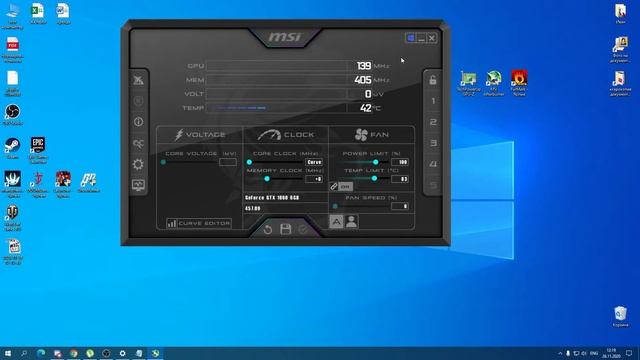Click the CLOCK section header
Image resolution: width=640 pixels, height=360 pixels.
pos(286,135)
